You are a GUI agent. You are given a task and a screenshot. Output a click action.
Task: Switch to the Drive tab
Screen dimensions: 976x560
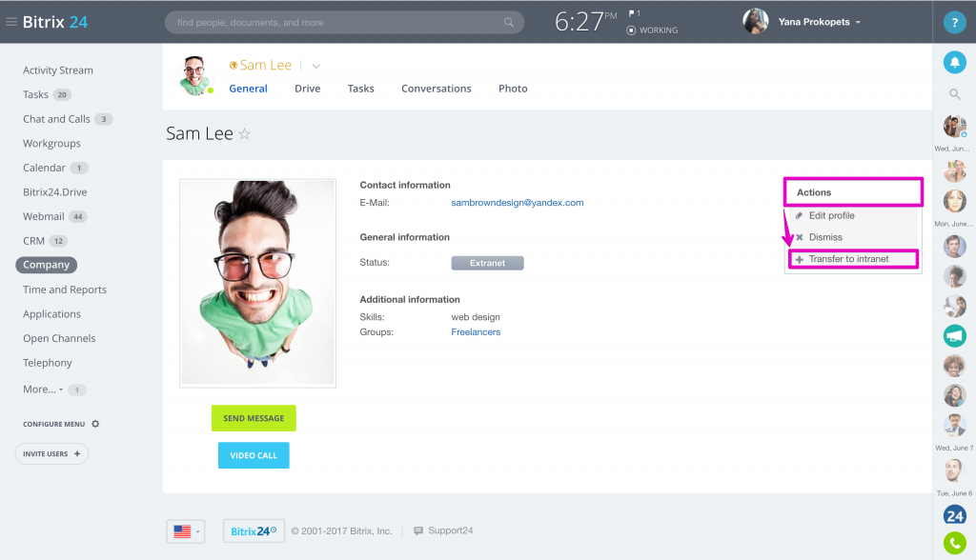308,89
